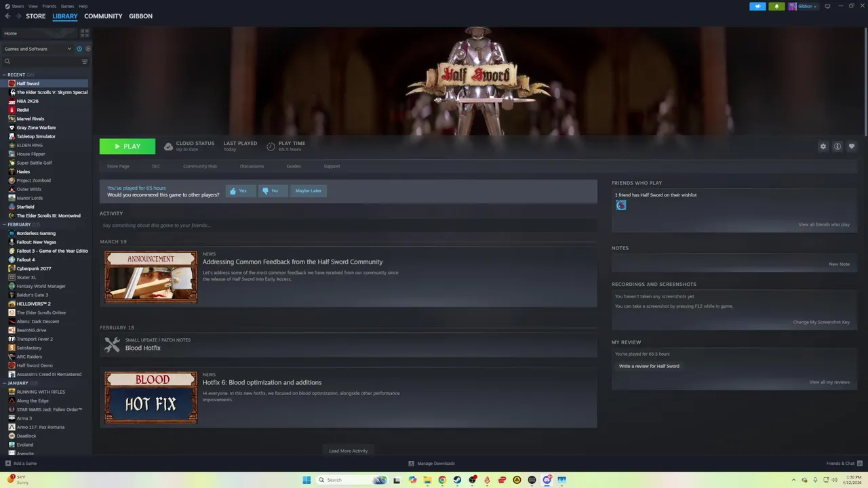Click the cloud status icon
868x488 pixels.
tap(168, 146)
